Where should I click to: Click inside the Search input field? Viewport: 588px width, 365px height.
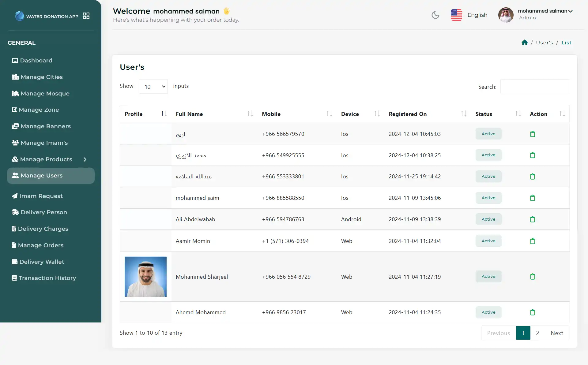pos(534,86)
